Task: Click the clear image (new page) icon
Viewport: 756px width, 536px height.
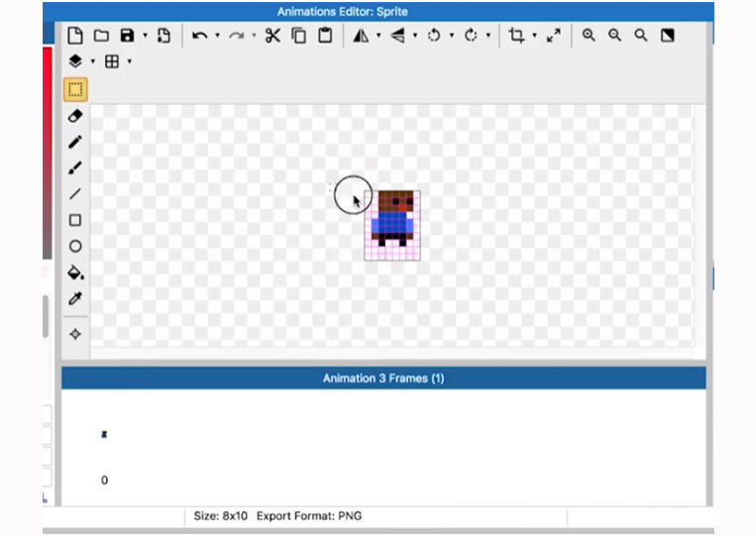Action: click(74, 36)
